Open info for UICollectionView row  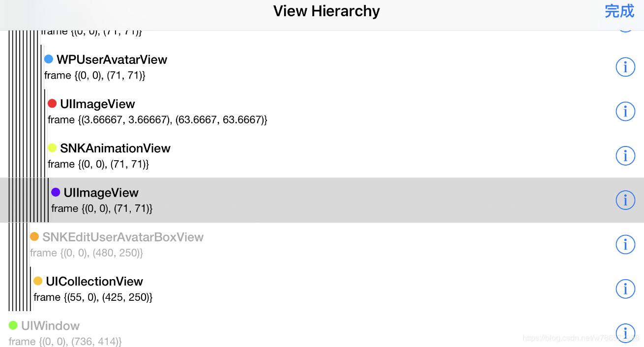point(625,289)
